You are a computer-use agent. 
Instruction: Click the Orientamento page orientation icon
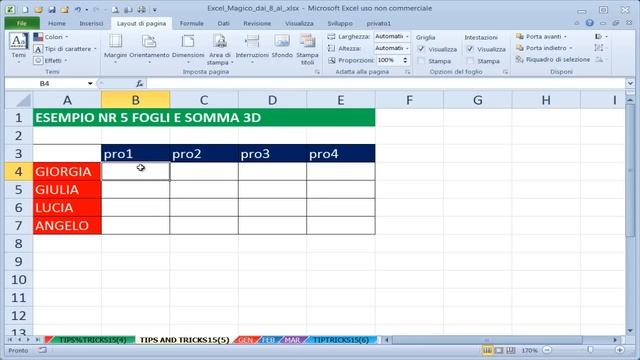coord(149,41)
